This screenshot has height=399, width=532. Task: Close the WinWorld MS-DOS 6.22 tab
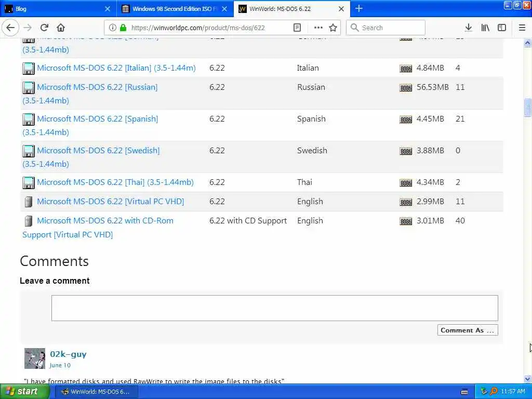341,9
